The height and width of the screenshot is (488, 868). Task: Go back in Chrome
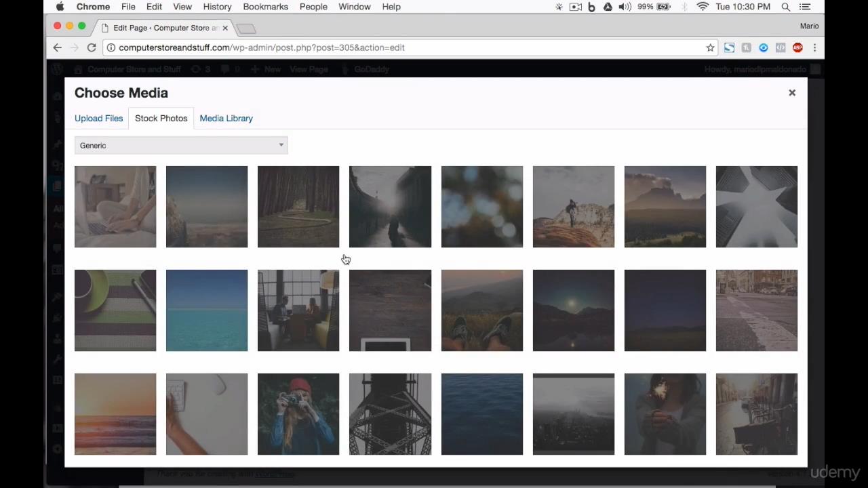click(58, 47)
